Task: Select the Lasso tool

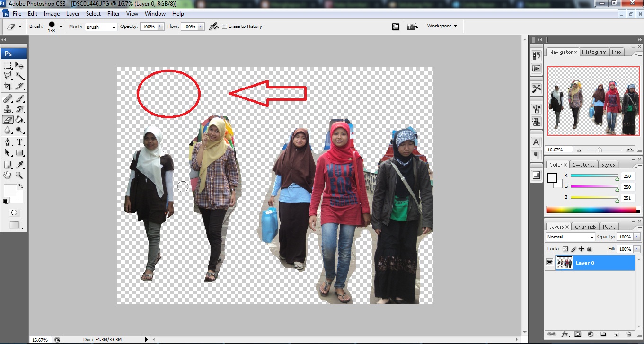Action: click(x=7, y=76)
